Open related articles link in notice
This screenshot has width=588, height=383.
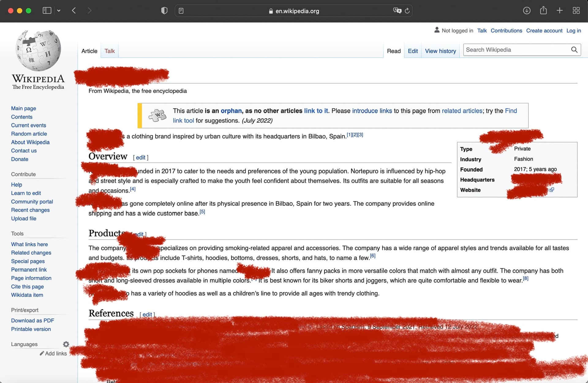pyautogui.click(x=462, y=111)
